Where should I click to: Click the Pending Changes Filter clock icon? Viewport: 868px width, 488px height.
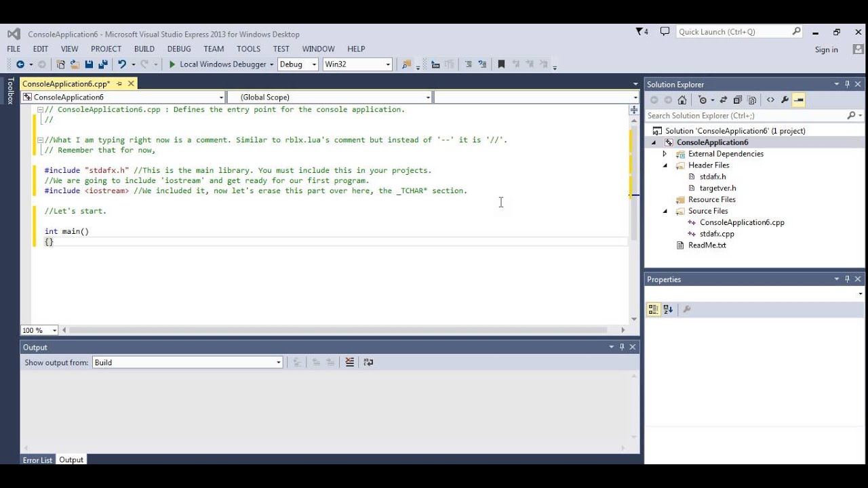(703, 100)
